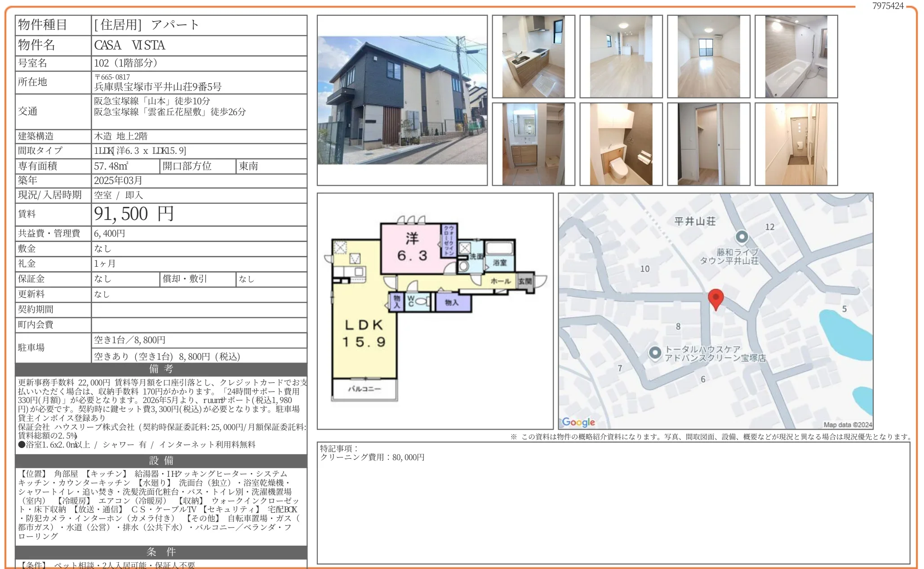Click the バルコニー area of the floor plan
The image size is (924, 569).
coord(364,389)
